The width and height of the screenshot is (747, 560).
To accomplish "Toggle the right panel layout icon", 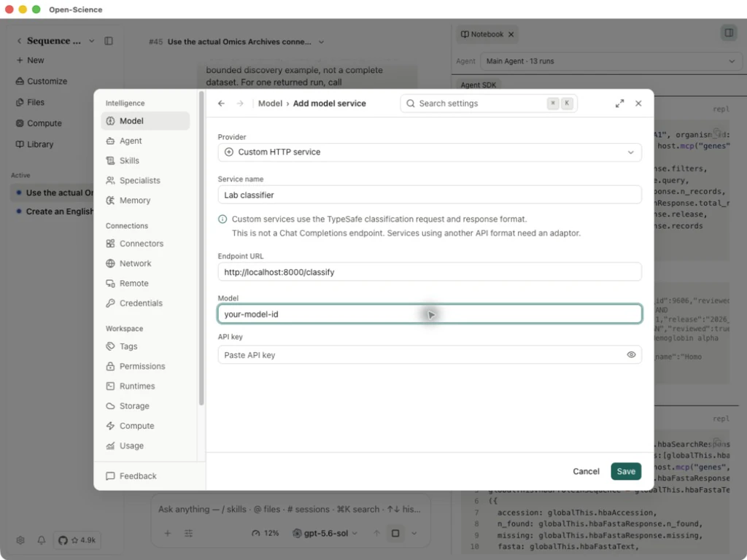I will (729, 33).
